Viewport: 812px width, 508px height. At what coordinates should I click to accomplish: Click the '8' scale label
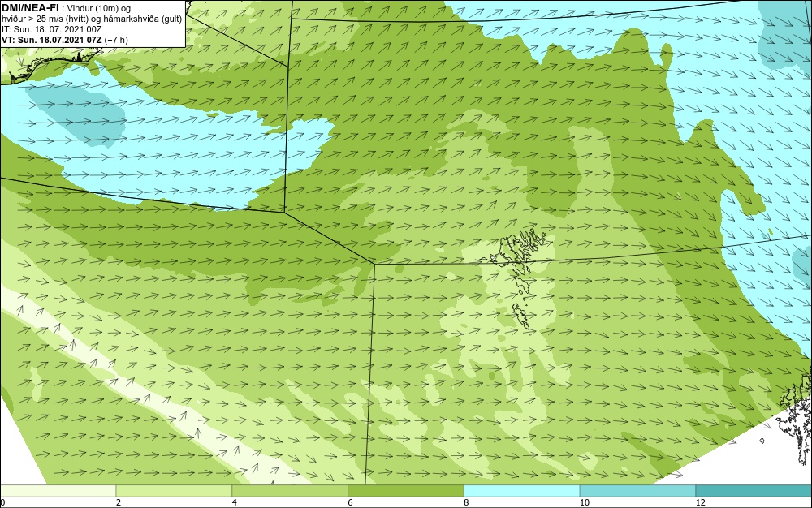[x=467, y=502]
